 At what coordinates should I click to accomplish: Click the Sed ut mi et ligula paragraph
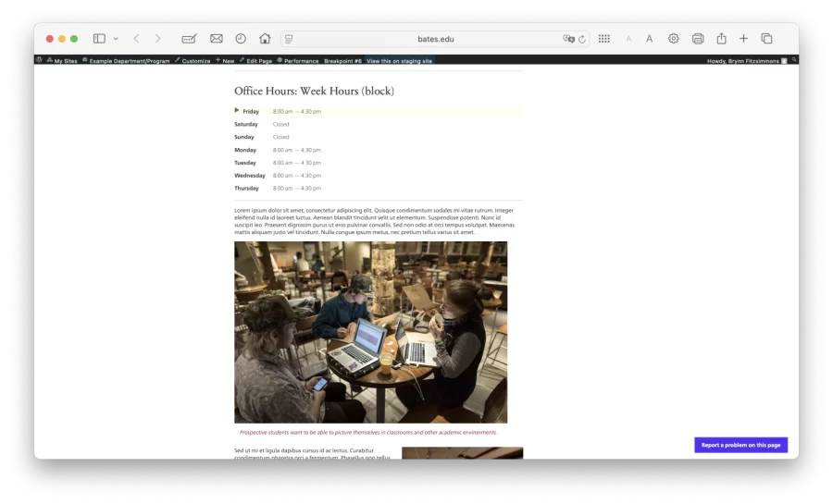pyautogui.click(x=313, y=453)
